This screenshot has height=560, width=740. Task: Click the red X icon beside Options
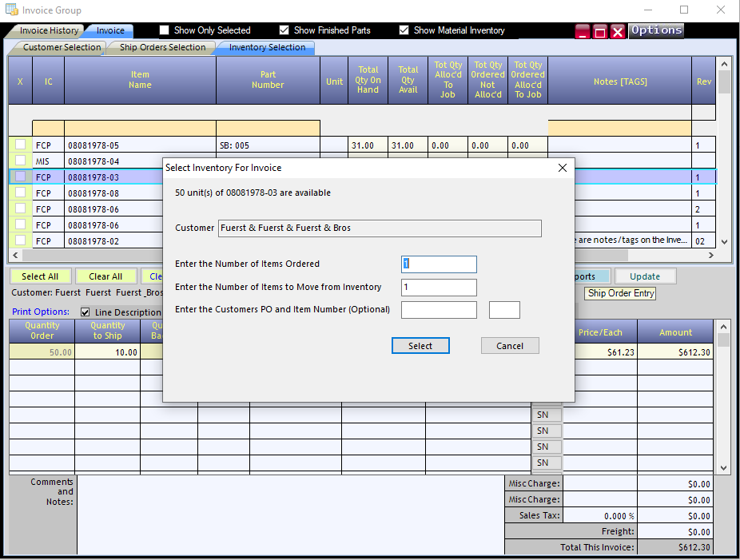pyautogui.click(x=617, y=31)
